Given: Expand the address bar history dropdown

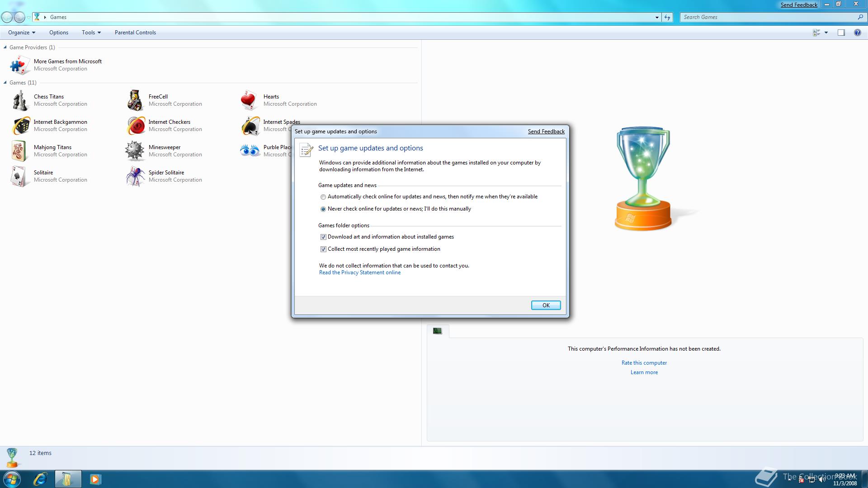Looking at the screenshot, I should pyautogui.click(x=657, y=17).
